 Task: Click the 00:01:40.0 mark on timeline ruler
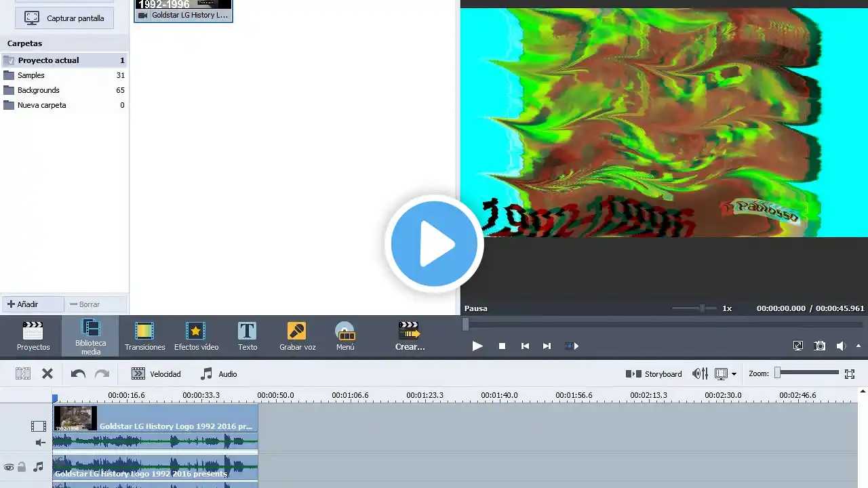[499, 395]
